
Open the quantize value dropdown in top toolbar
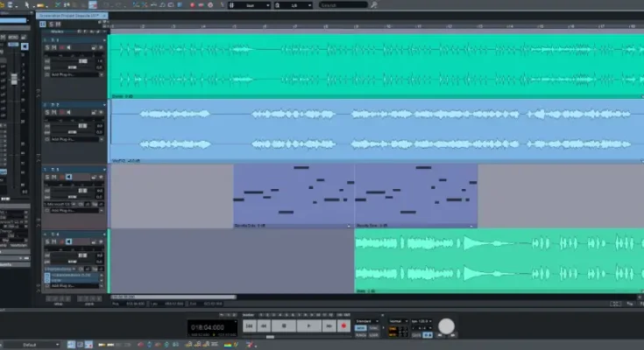click(x=294, y=5)
